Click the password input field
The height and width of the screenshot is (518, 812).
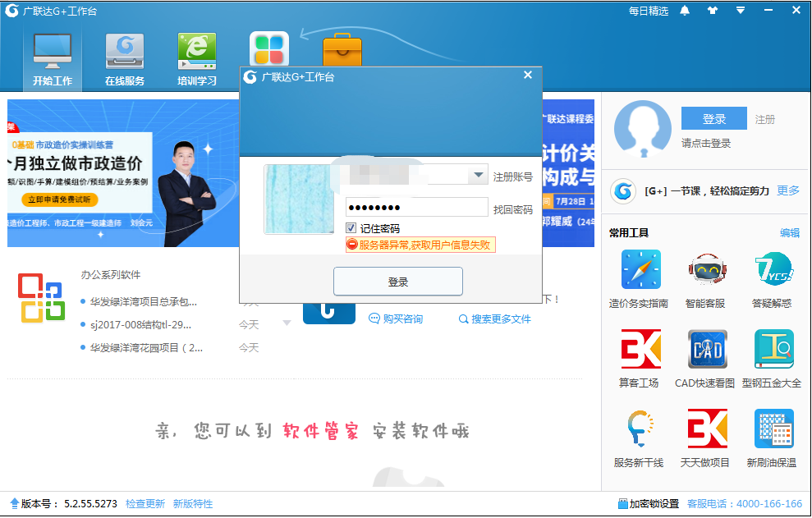(416, 207)
